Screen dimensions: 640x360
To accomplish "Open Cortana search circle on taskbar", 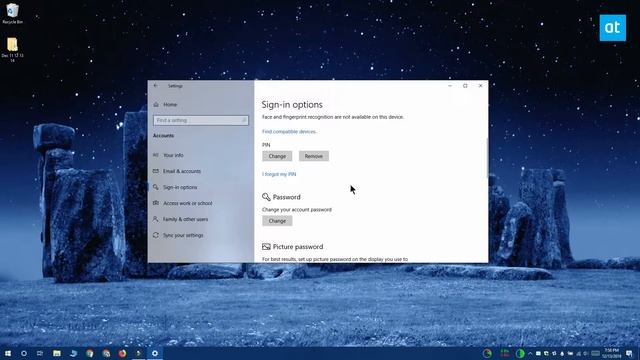I will pyautogui.click(x=24, y=353).
